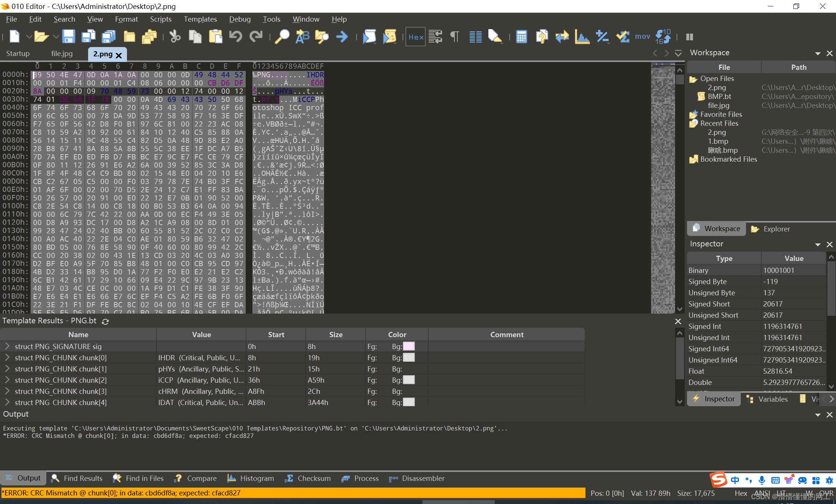
Task: Expand struct PNG_SIGNATURE sig row
Action: tap(7, 346)
